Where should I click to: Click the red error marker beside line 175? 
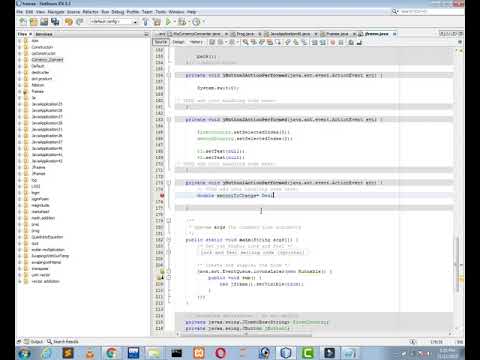pyautogui.click(x=162, y=195)
